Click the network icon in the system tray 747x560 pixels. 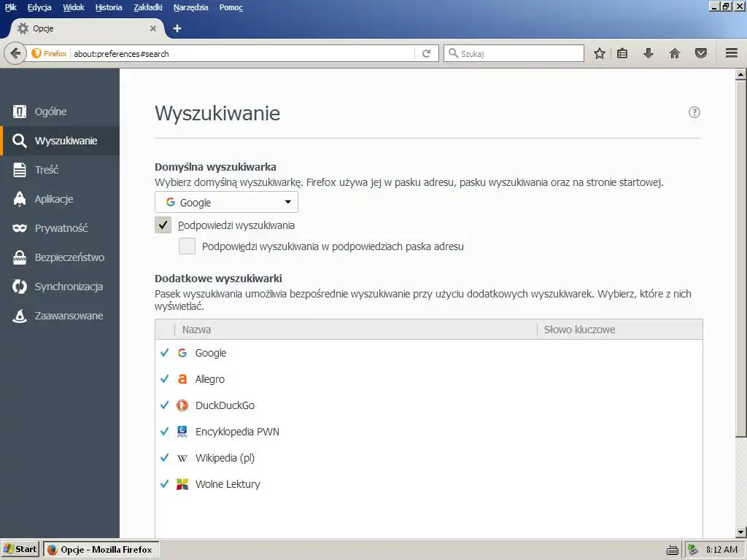(693, 550)
